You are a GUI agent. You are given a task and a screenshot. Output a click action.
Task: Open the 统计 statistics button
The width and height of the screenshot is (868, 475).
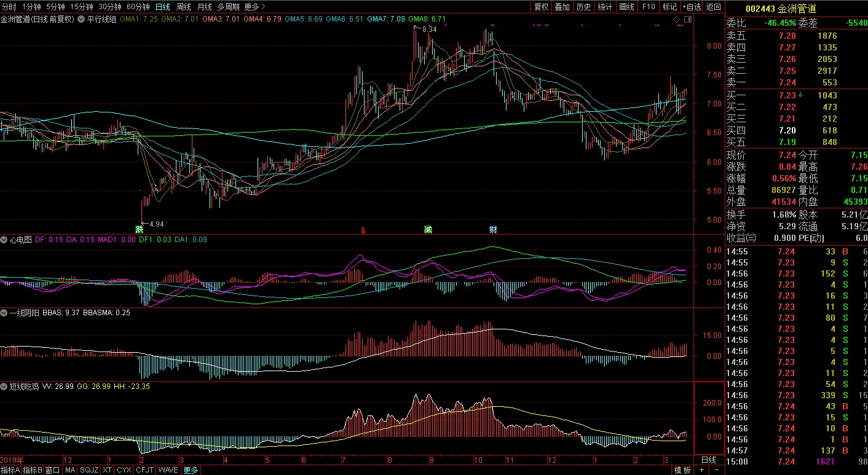(x=605, y=7)
